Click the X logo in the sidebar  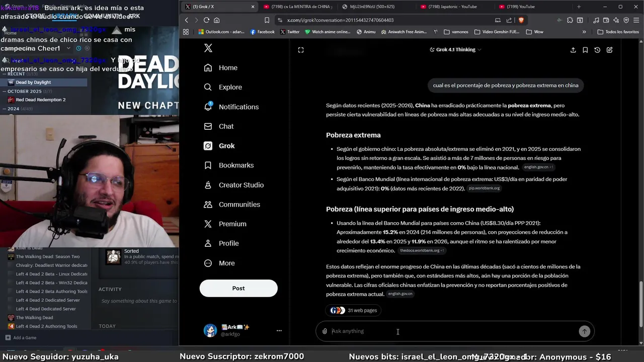pos(208,48)
